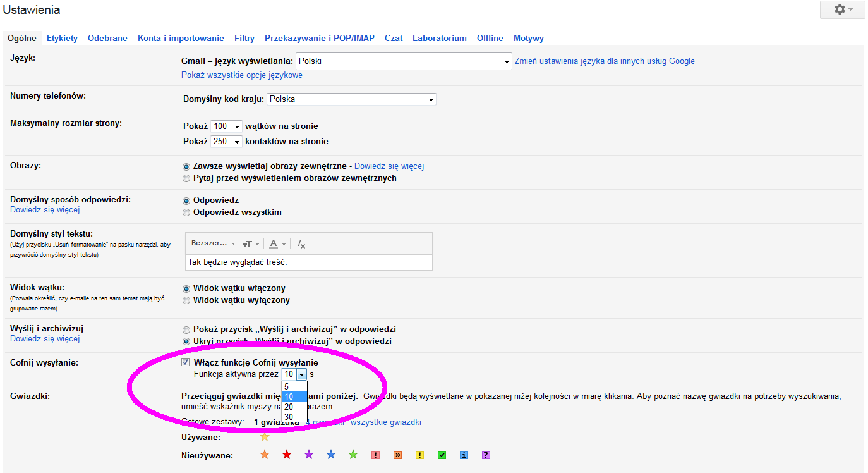Select the red exclamation mark icon

pyautogui.click(x=375, y=455)
